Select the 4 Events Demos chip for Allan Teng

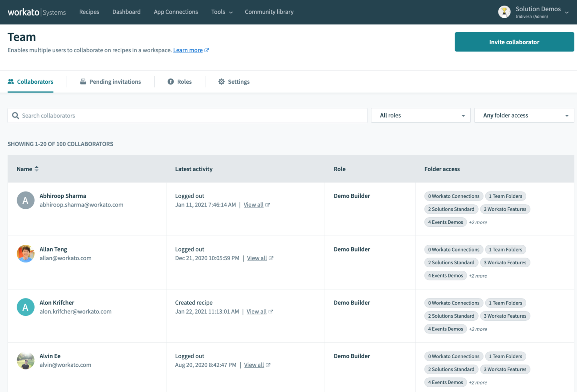(x=446, y=275)
